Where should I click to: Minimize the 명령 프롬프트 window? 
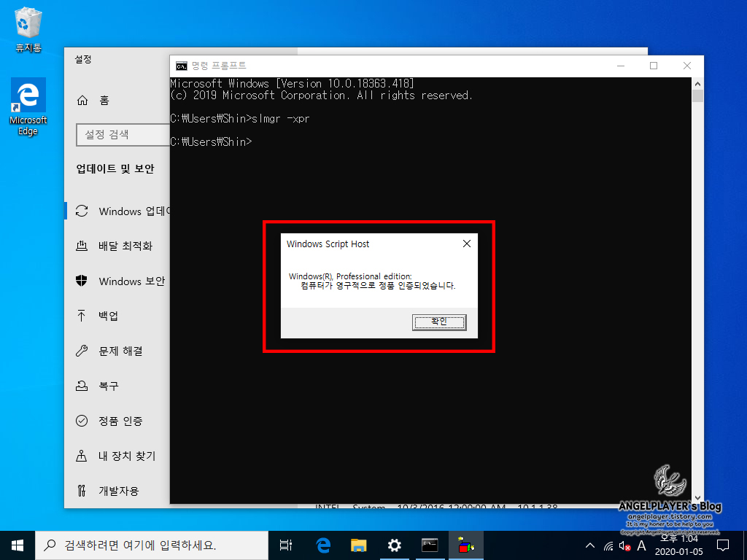(x=621, y=66)
